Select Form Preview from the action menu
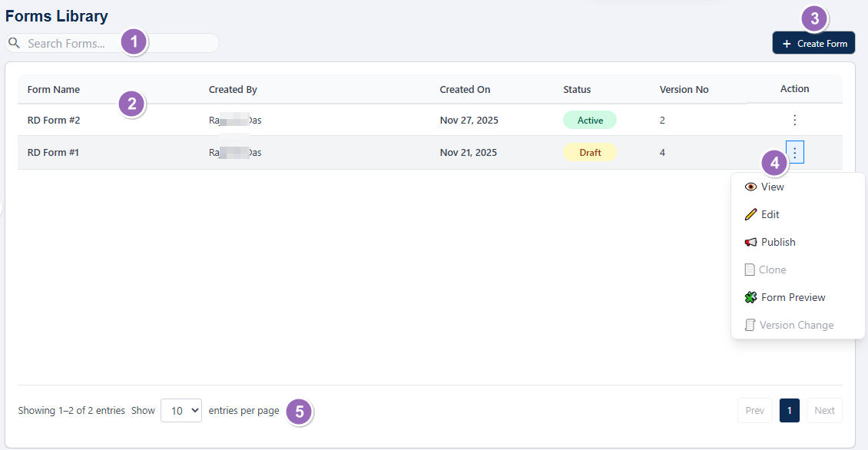The height and width of the screenshot is (450, 868). (x=791, y=297)
